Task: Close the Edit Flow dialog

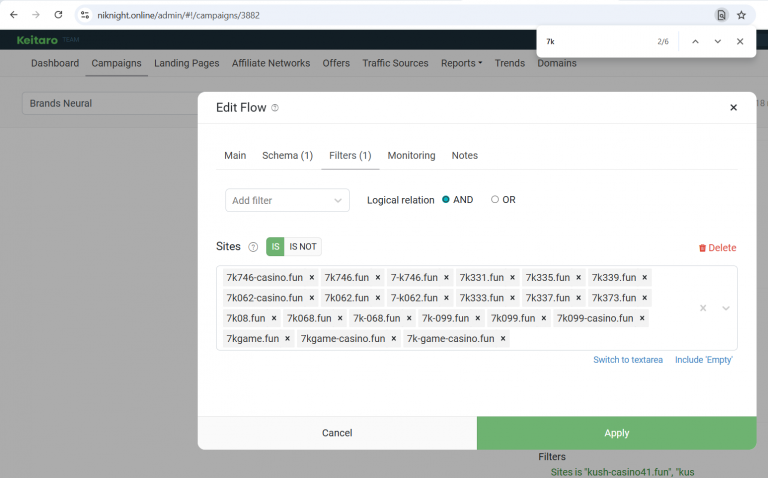Action: (x=733, y=108)
